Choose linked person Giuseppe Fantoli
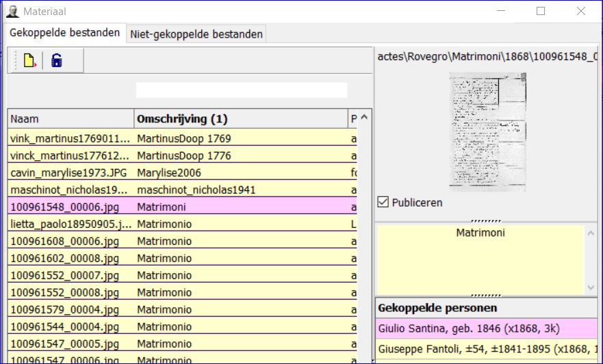The image size is (603, 364). coord(487,349)
